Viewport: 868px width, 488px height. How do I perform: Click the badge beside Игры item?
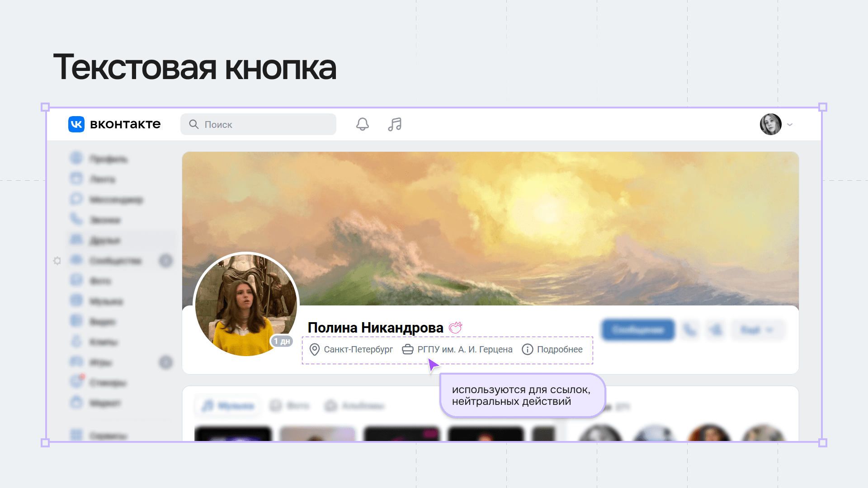coord(166,362)
